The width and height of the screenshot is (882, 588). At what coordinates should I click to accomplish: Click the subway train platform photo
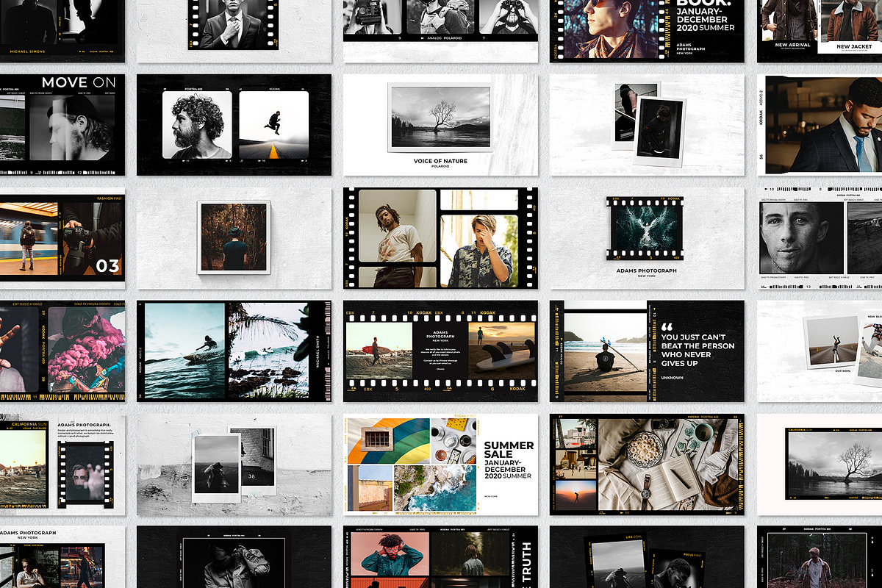click(29, 238)
